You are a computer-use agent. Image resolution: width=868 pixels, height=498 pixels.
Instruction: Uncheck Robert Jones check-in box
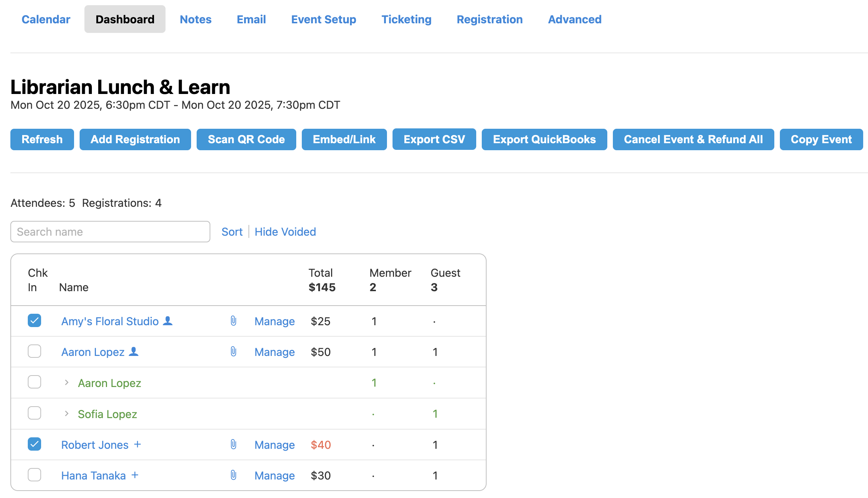34,444
